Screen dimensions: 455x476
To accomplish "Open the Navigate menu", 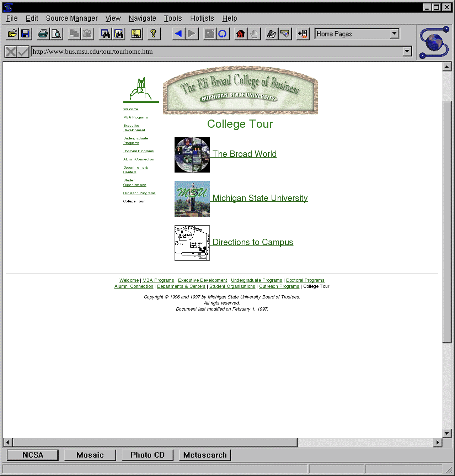I will 142,18.
